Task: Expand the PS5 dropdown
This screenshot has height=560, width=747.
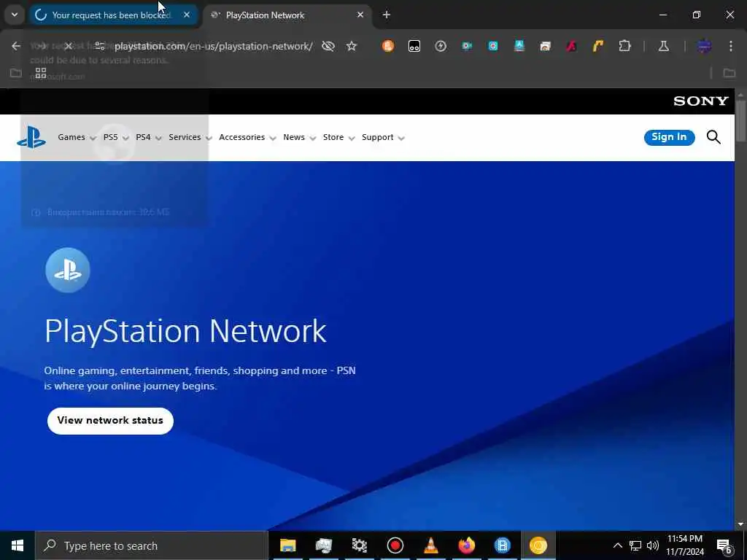Action: (116, 137)
